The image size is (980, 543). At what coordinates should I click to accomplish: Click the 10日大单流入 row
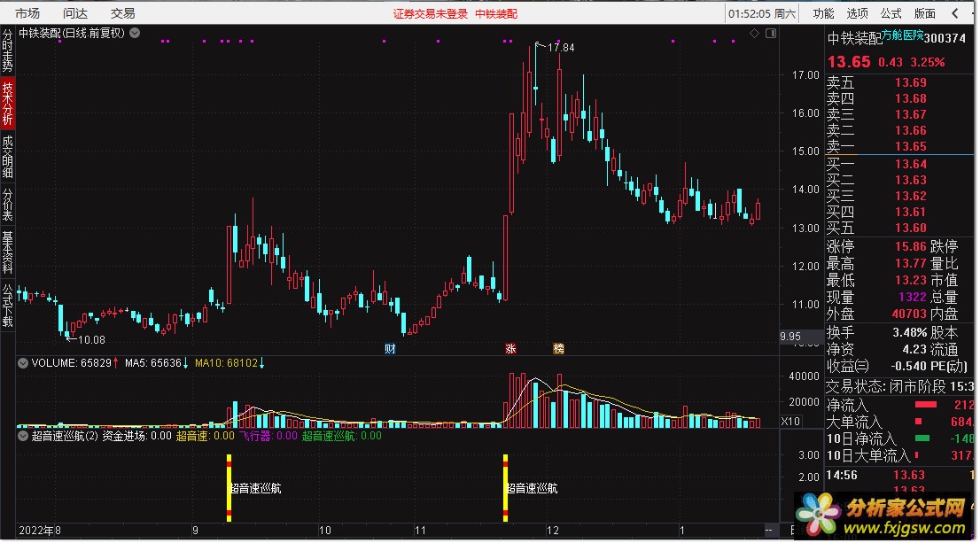(x=898, y=455)
